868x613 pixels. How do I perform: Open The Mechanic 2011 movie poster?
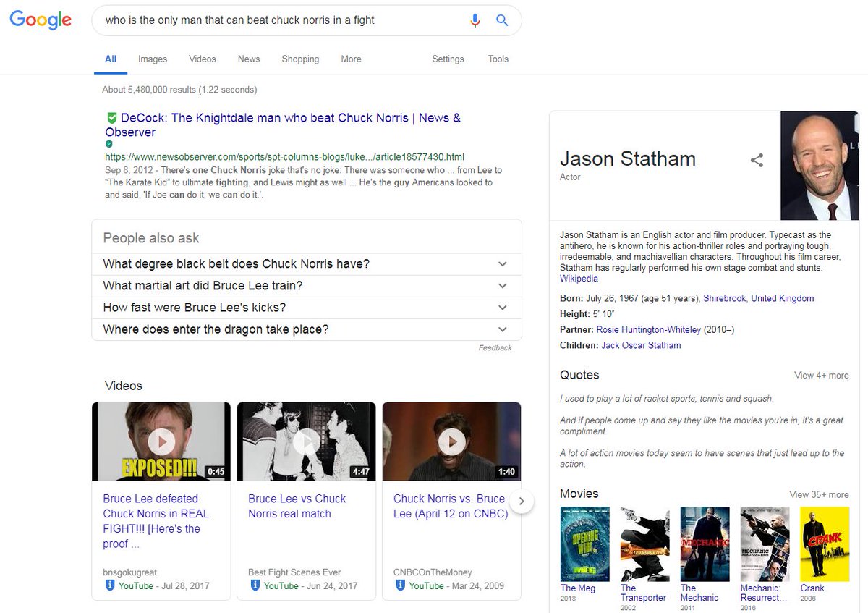click(705, 544)
